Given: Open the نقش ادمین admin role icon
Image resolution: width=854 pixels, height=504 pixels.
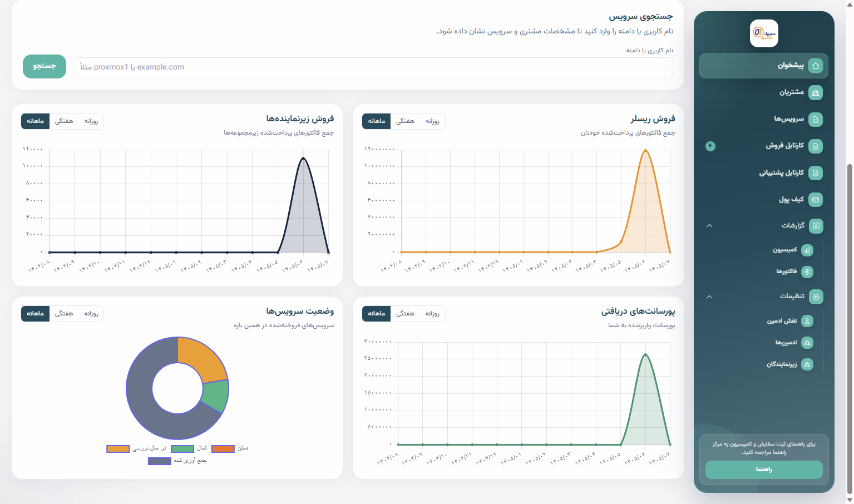Looking at the screenshot, I should (807, 321).
